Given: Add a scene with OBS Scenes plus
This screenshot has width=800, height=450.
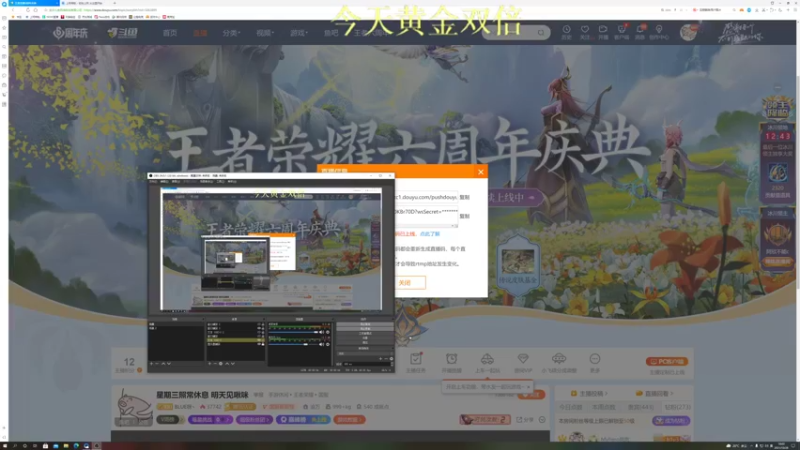Looking at the screenshot, I should coord(152,364).
